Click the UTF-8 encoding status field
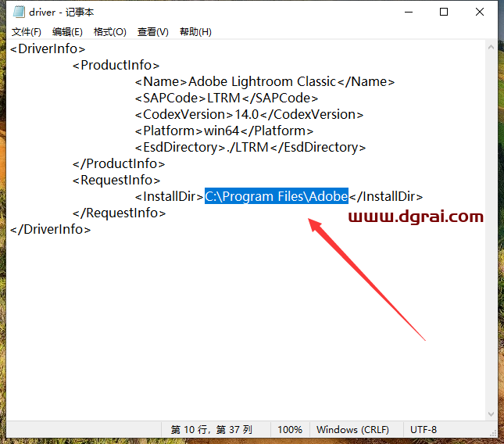The image size is (504, 444). coord(424,430)
